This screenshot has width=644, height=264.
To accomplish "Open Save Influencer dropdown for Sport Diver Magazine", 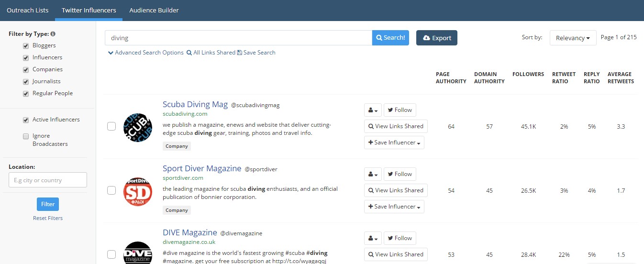I will [x=394, y=207].
